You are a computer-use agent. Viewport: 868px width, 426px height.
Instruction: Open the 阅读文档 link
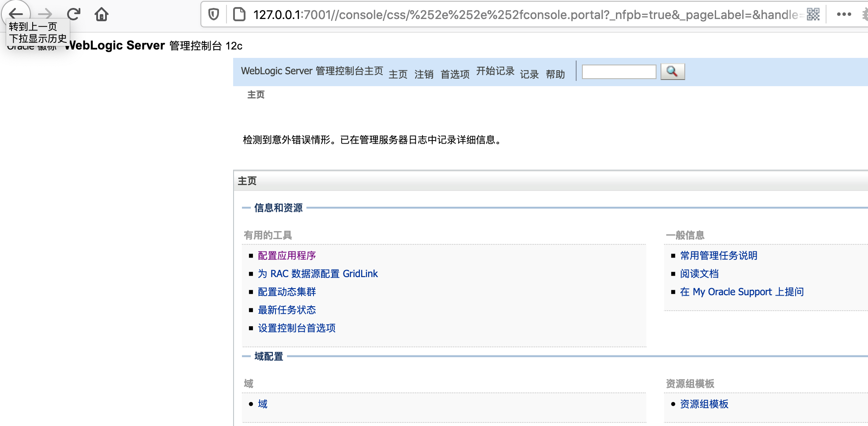click(x=699, y=274)
